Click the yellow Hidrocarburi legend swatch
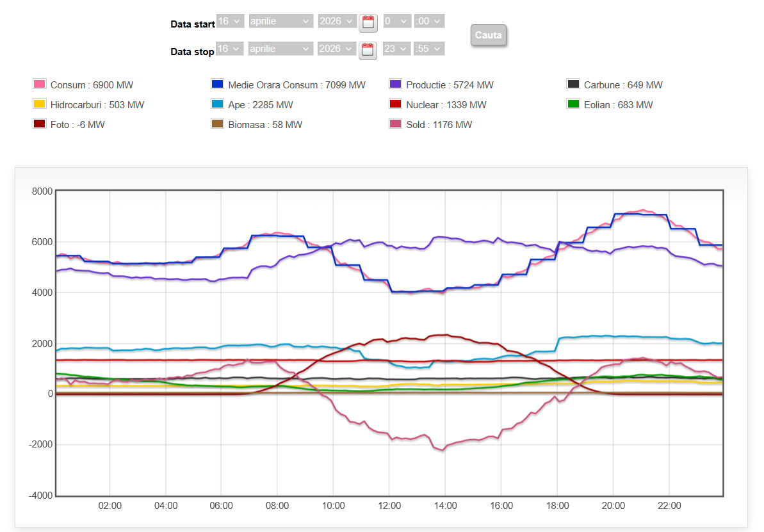This screenshot has height=532, width=764. (x=40, y=104)
